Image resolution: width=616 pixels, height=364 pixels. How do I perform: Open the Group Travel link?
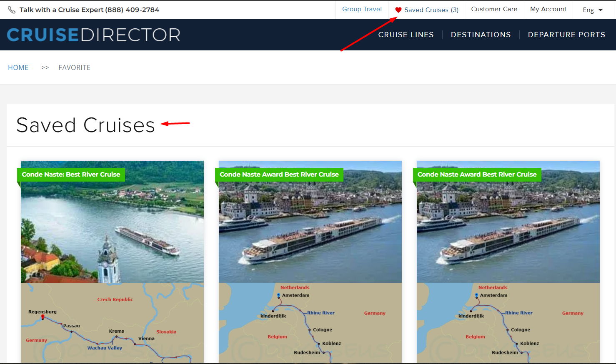pos(362,9)
